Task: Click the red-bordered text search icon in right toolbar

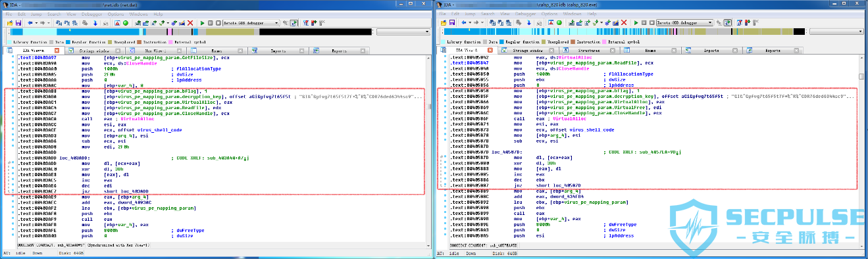Action: click(551, 23)
